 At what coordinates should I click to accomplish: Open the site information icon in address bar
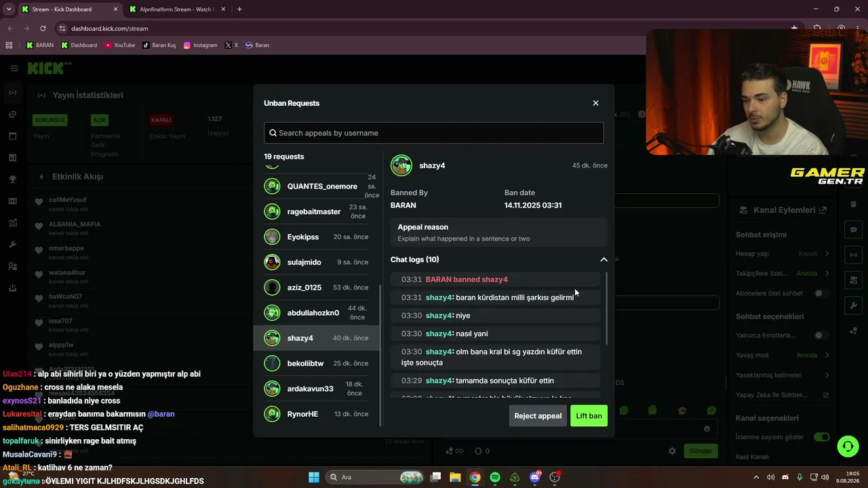pos(62,28)
